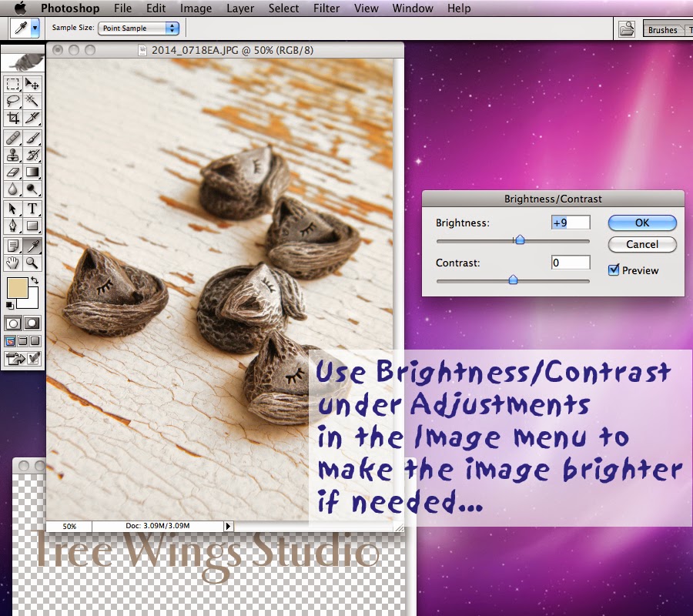Click the Brightness slider handle
693x616 pixels.
520,240
